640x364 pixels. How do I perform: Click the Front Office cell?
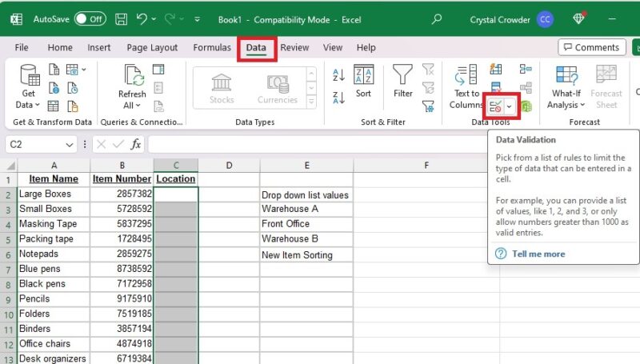(306, 224)
